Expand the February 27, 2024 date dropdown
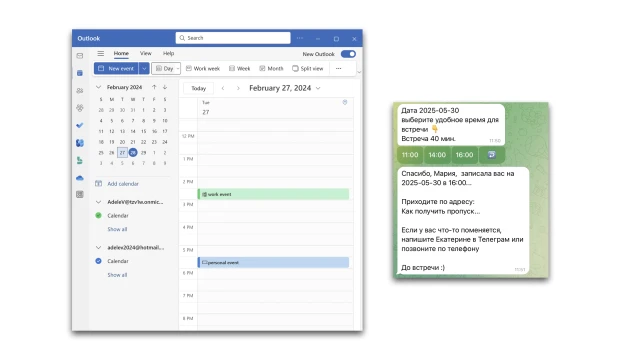 click(x=318, y=88)
